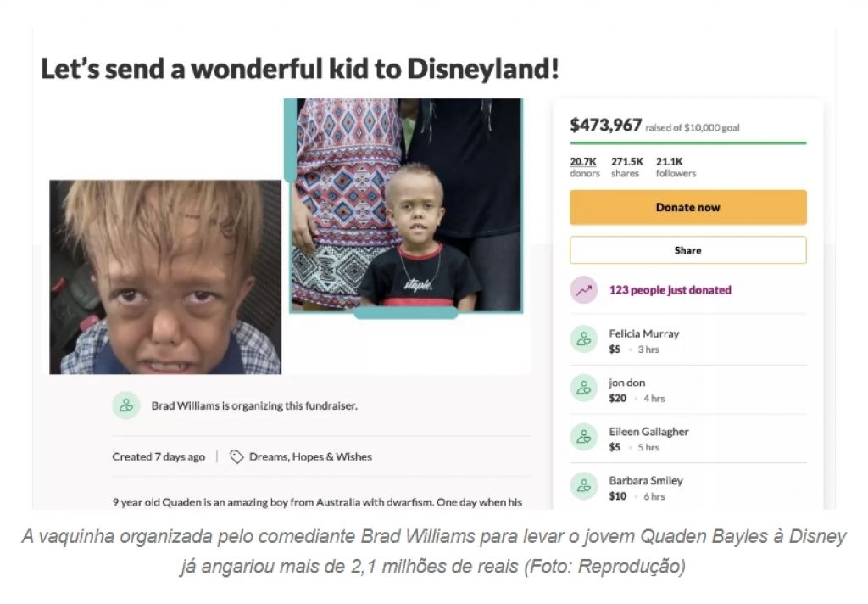Click the 21.1K followers count
Screen dimensions: 868x604
676,167
